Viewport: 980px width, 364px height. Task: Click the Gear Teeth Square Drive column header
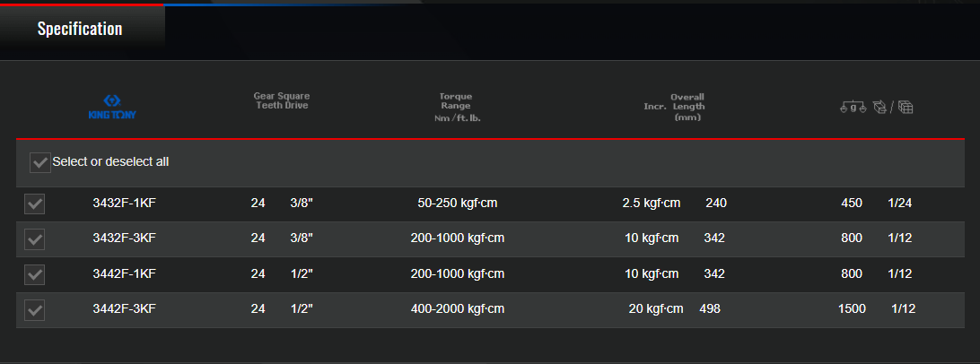[x=282, y=100]
